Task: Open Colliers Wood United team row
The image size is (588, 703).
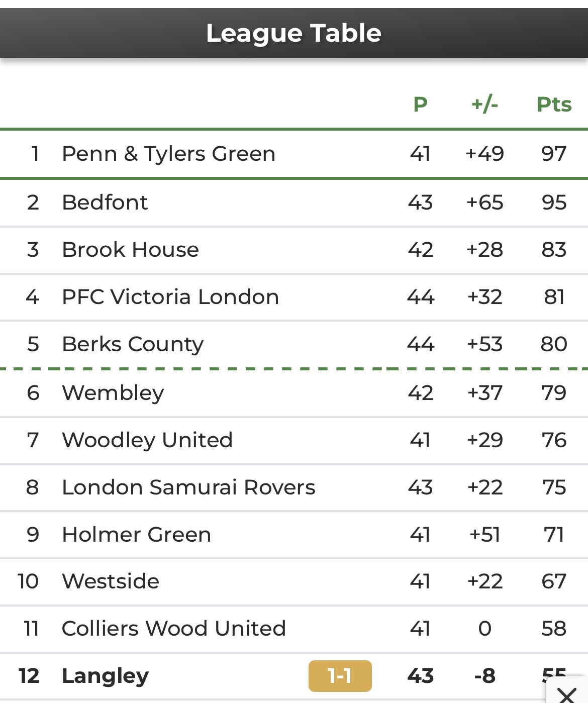Action: click(294, 629)
